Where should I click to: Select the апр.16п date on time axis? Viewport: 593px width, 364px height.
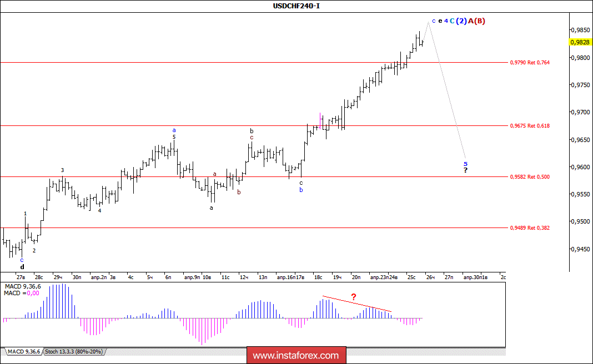click(x=285, y=277)
